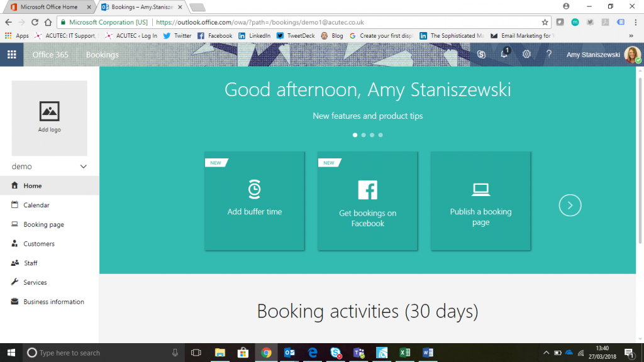
Task: Open Microsoft Teams from taskbar
Action: click(359, 353)
